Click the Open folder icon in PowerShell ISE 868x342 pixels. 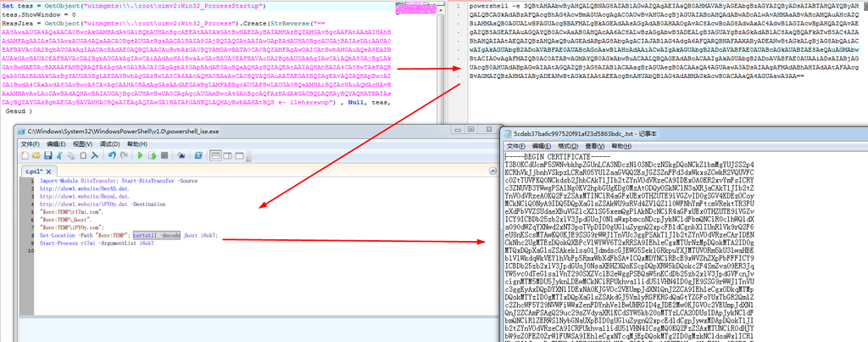pyautogui.click(x=36, y=155)
